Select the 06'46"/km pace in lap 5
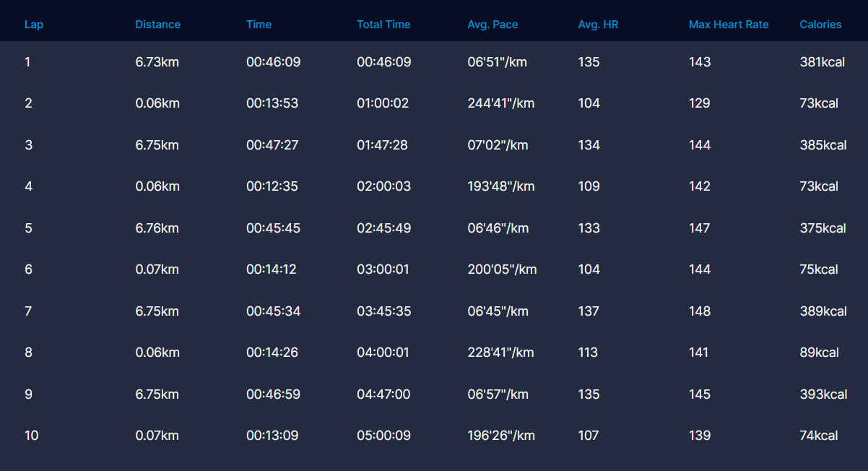This screenshot has width=868, height=471. pos(498,228)
